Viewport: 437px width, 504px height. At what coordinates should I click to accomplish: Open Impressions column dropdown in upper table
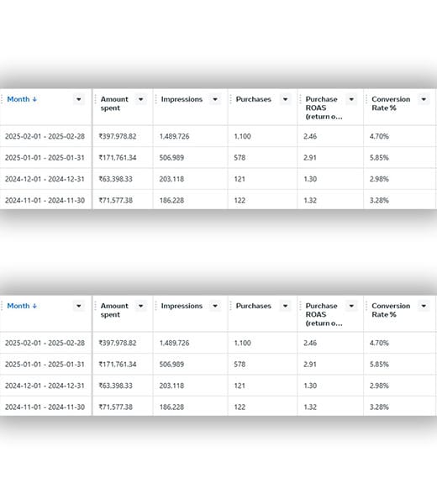215,99
